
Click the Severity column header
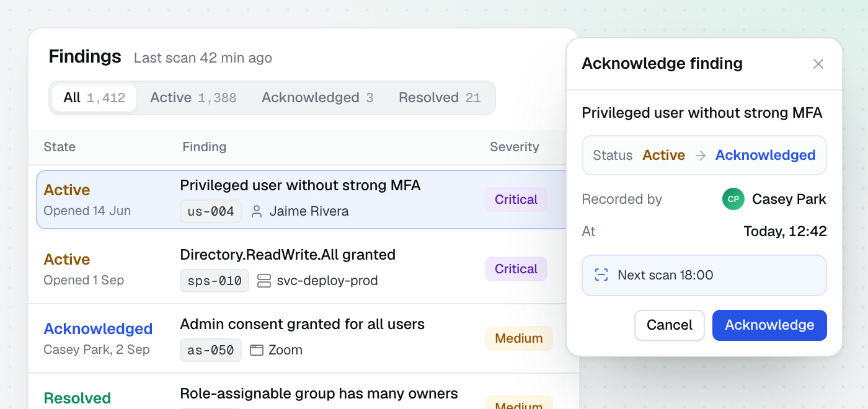[x=515, y=147]
